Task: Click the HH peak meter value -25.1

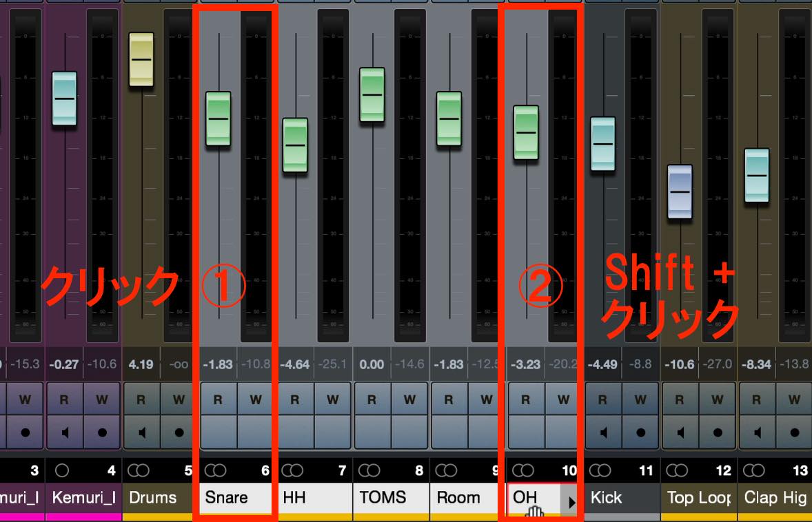Action: click(x=332, y=364)
